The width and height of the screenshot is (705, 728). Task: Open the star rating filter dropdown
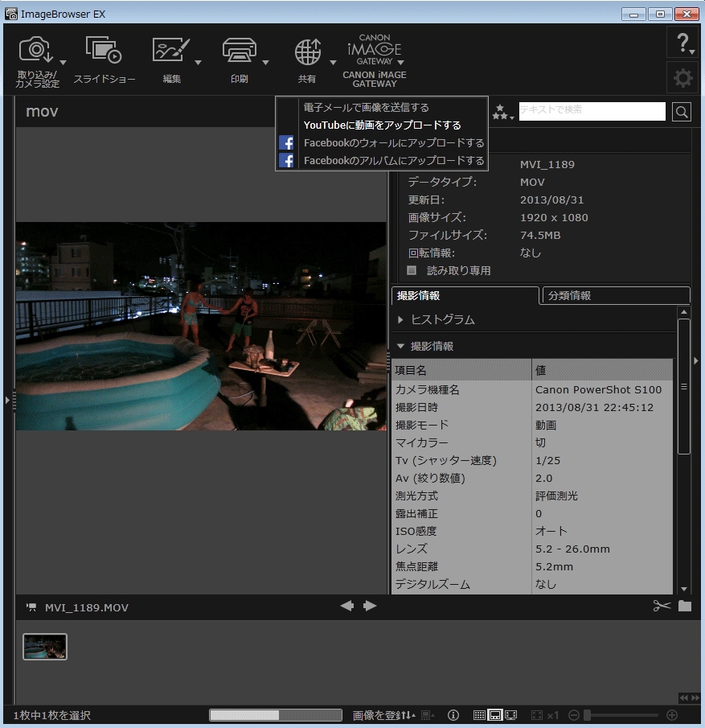(503, 113)
